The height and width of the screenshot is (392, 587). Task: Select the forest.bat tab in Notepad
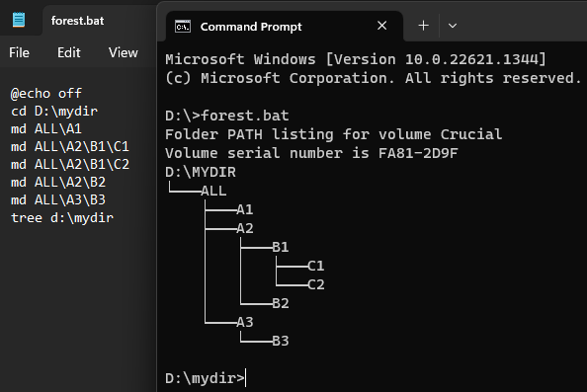77,21
